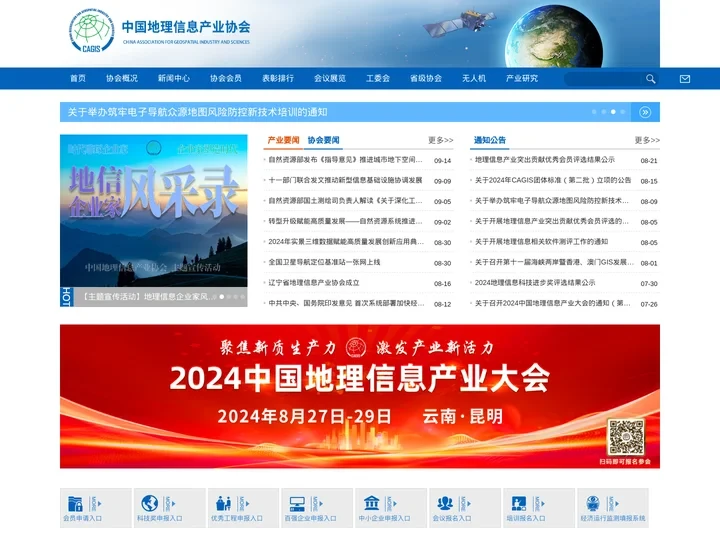Go to 首页 in the navigation bar
Screen dimensions: 720x540
coord(78,79)
